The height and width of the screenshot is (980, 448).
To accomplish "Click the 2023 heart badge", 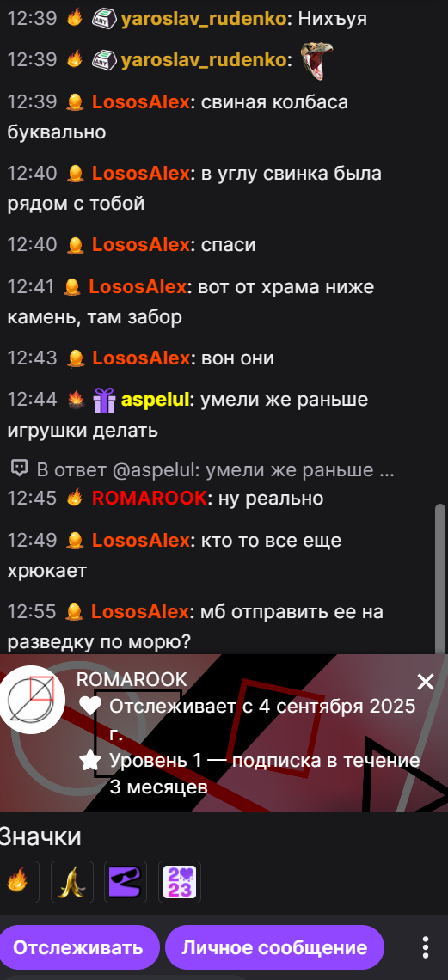I will [x=180, y=882].
